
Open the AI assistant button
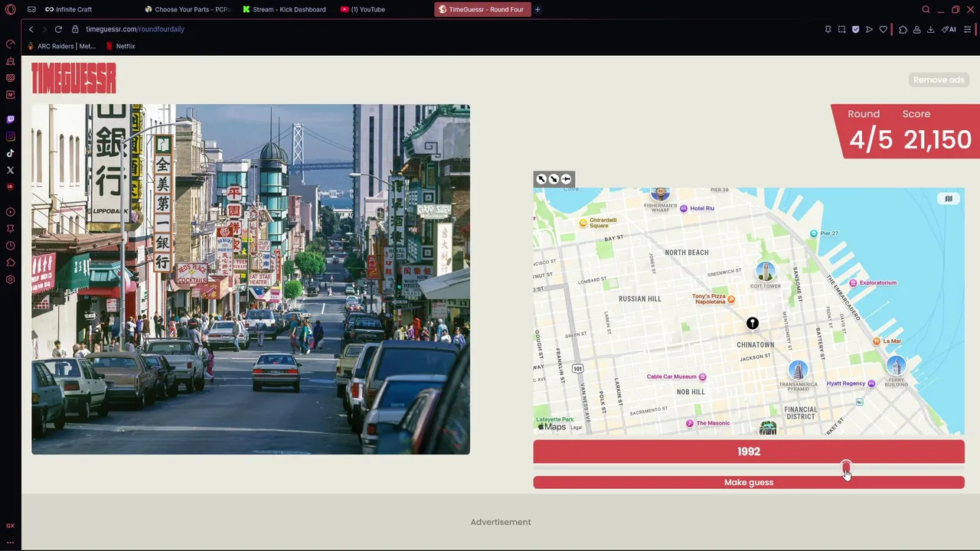(949, 29)
